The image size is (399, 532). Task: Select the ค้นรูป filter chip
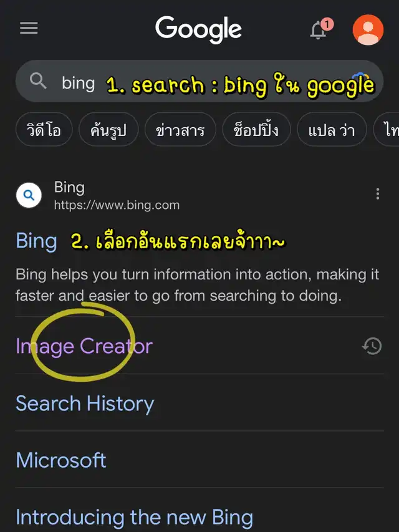pos(108,130)
